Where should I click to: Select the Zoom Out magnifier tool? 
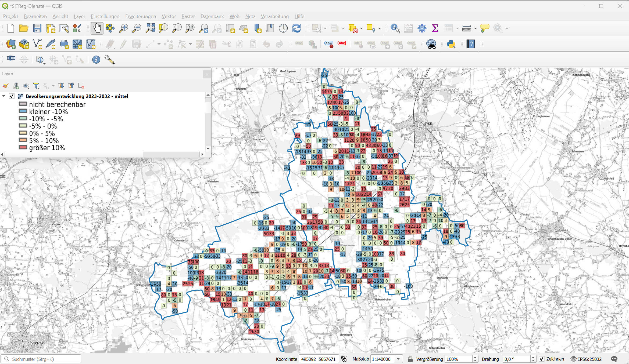coord(137,28)
